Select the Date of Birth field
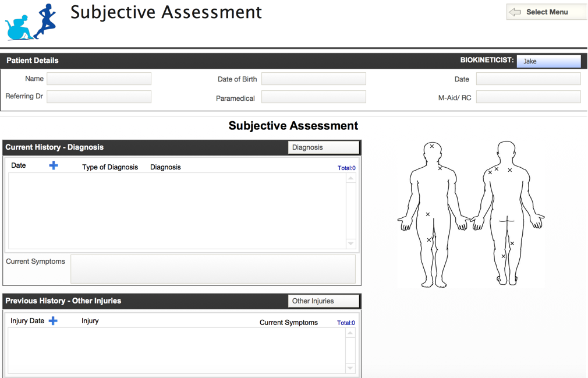This screenshot has height=378, width=588. pyautogui.click(x=313, y=79)
